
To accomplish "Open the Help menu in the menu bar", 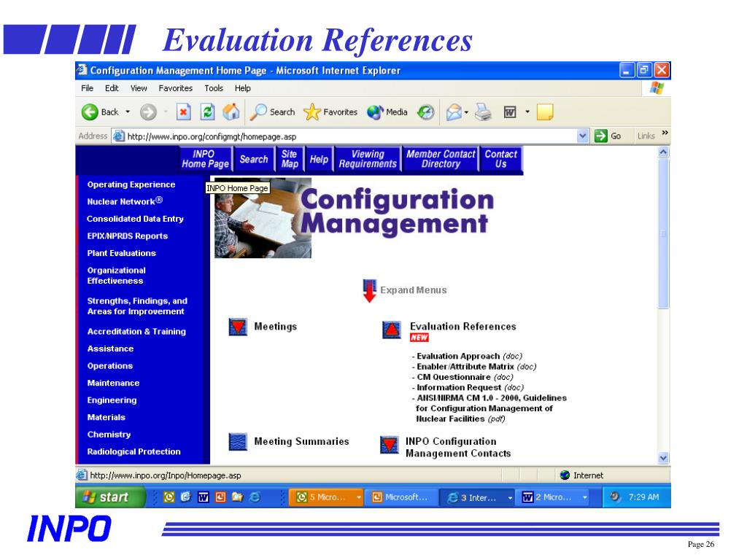I will pos(242,88).
